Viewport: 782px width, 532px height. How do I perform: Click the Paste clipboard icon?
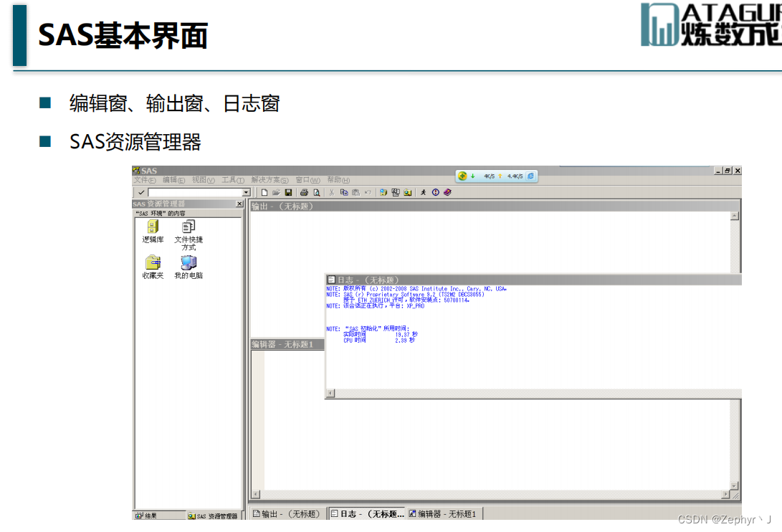[356, 193]
